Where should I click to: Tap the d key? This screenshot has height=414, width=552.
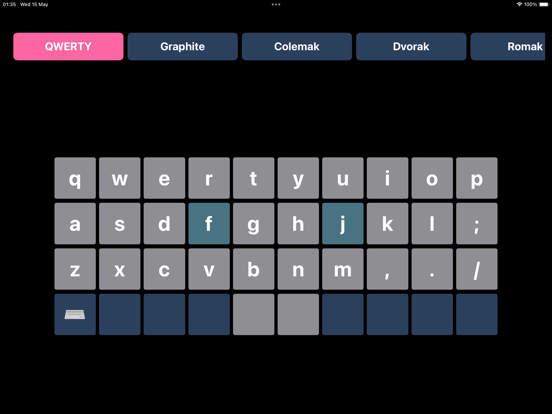point(164,224)
